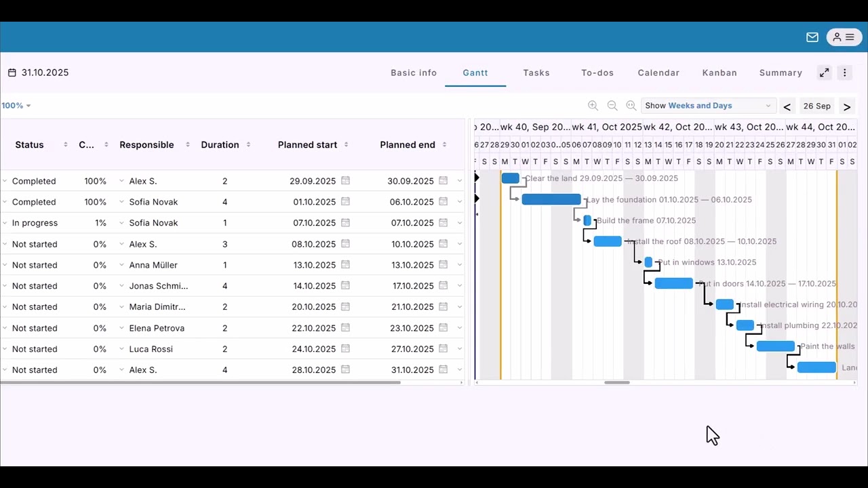Open date picker for planned start 08.10.2025
This screenshot has width=868, height=488.
[345, 244]
